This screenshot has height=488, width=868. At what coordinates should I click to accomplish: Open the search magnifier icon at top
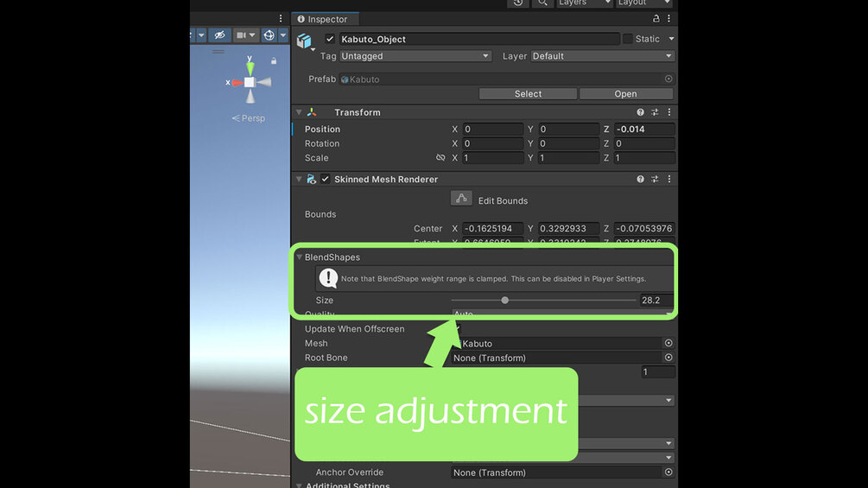(x=543, y=3)
